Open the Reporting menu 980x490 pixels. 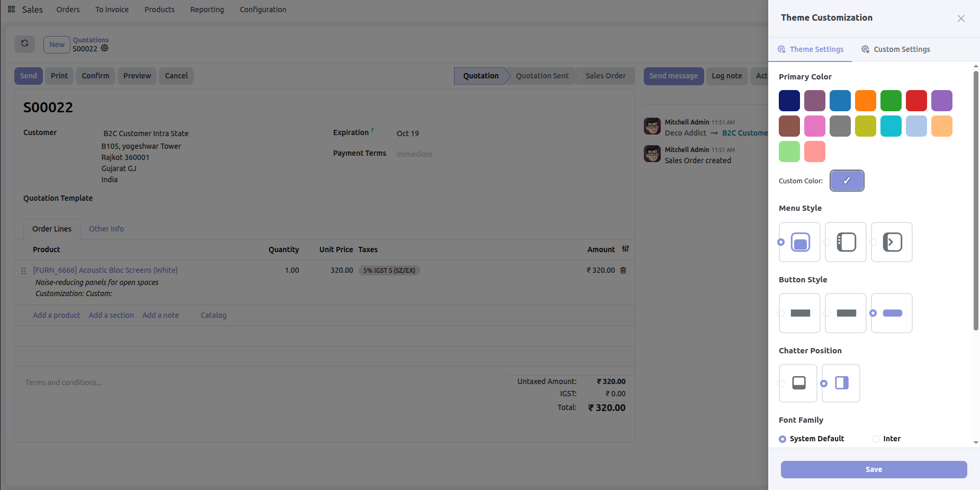[x=207, y=10]
